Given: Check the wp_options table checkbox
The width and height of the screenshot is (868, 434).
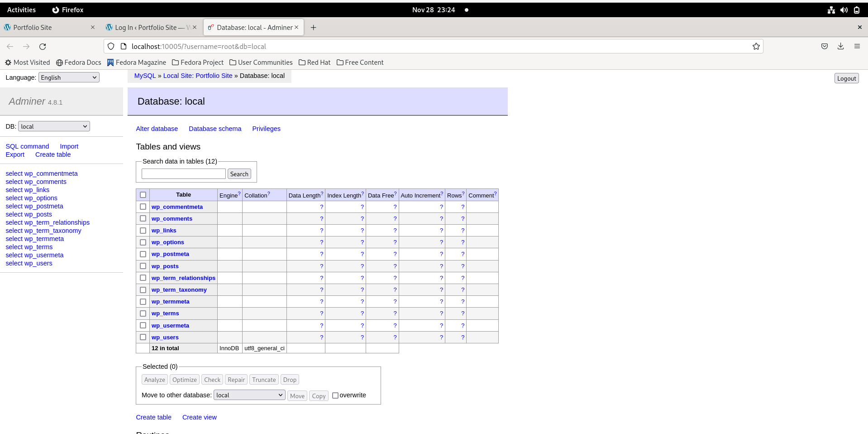Looking at the screenshot, I should pyautogui.click(x=143, y=242).
